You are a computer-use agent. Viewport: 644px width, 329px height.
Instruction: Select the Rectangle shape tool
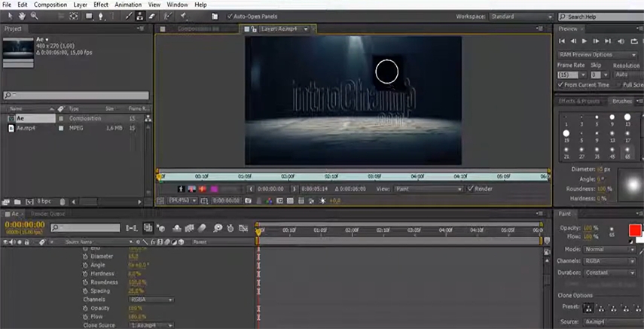(89, 17)
